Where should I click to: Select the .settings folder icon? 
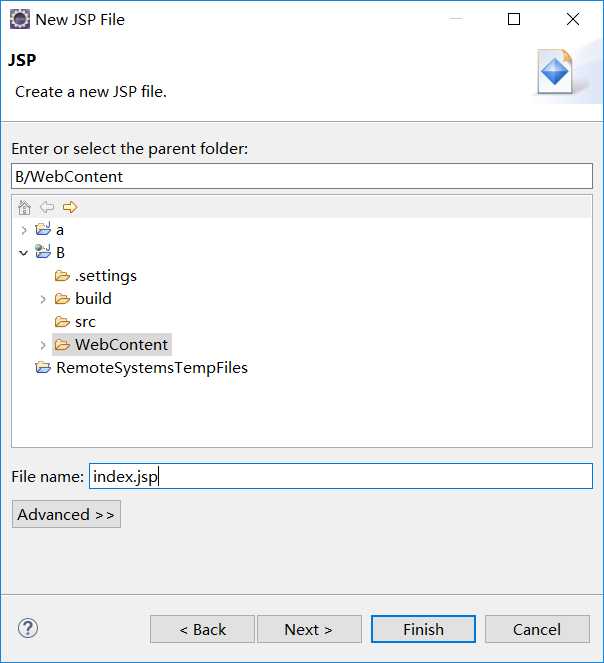pos(62,276)
